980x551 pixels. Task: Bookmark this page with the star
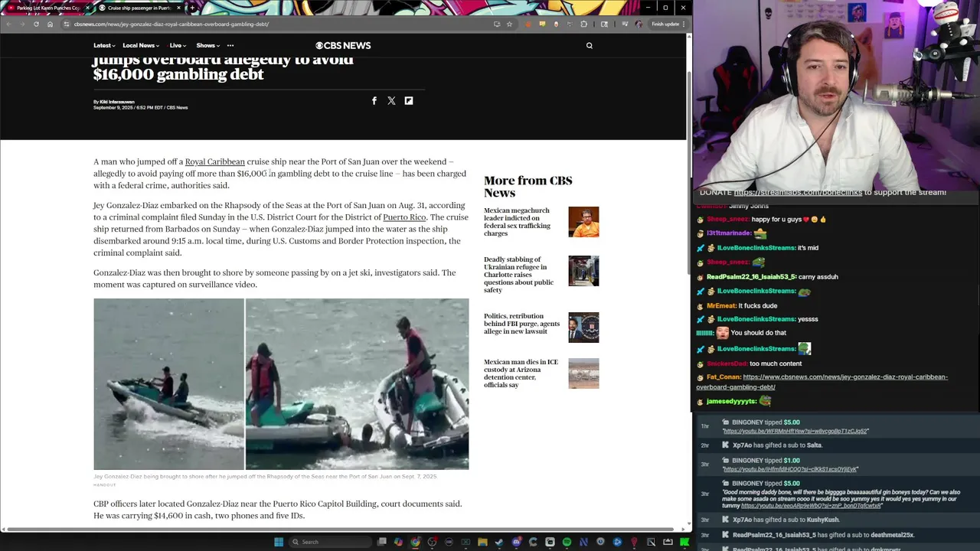[x=509, y=24]
